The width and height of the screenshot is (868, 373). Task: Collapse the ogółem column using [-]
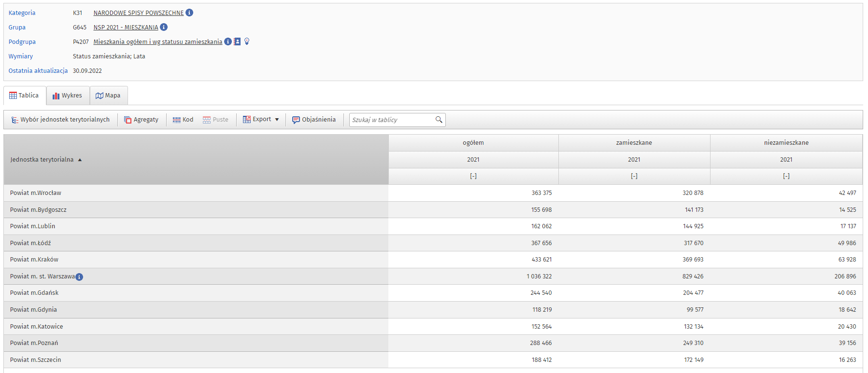coord(473,176)
